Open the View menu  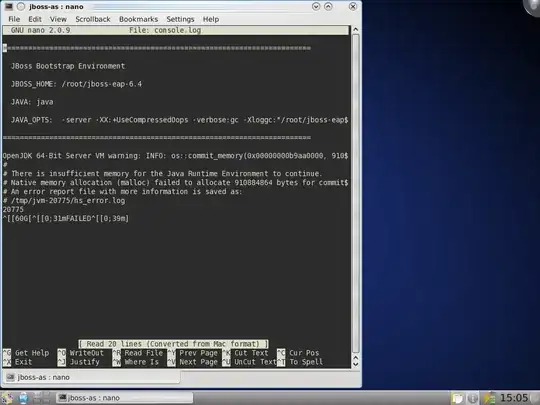(x=58, y=19)
